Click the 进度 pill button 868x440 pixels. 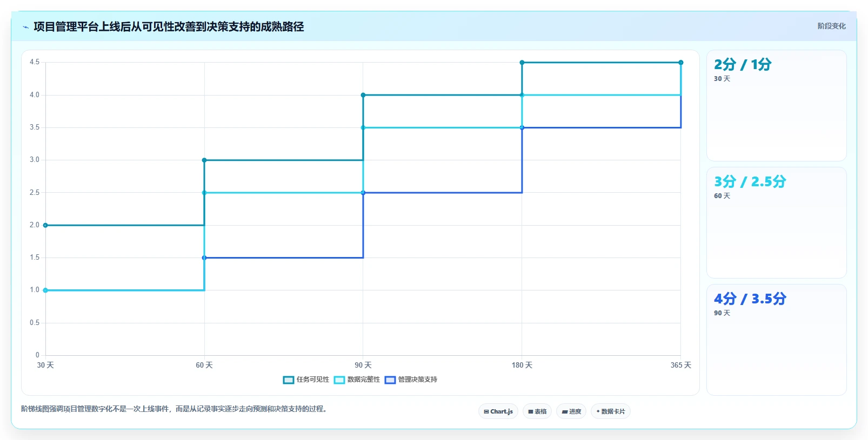571,411
